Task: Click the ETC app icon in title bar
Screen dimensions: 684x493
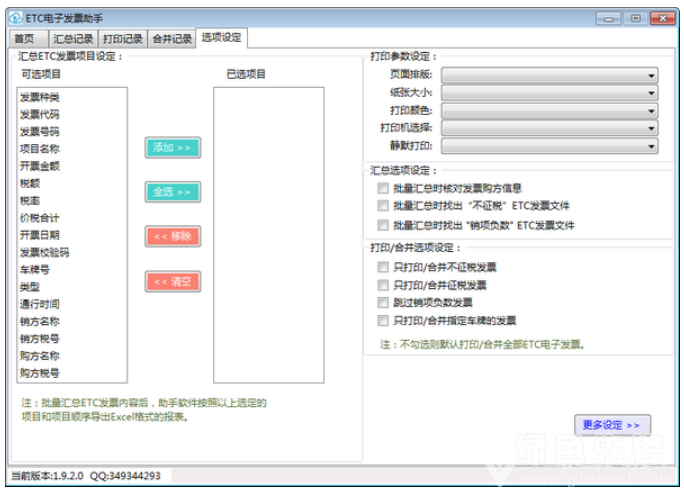Action: pos(16,18)
